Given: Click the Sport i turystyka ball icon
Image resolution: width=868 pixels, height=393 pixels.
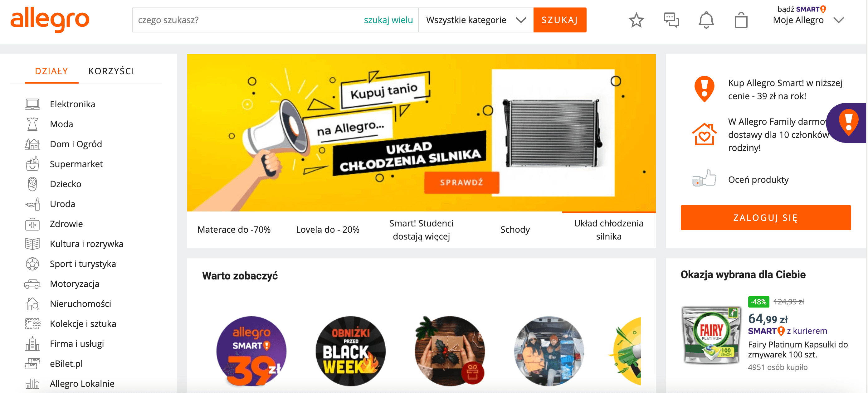Looking at the screenshot, I should point(32,264).
